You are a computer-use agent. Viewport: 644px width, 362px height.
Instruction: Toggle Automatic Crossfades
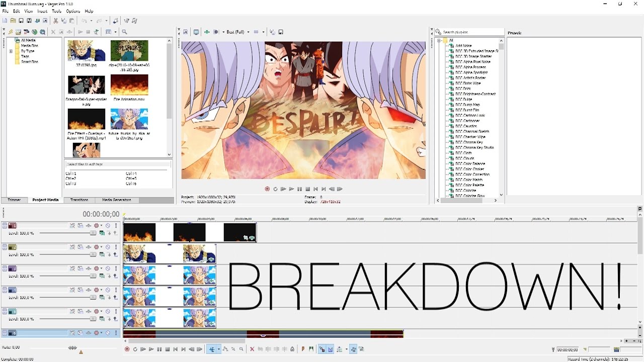click(x=330, y=349)
